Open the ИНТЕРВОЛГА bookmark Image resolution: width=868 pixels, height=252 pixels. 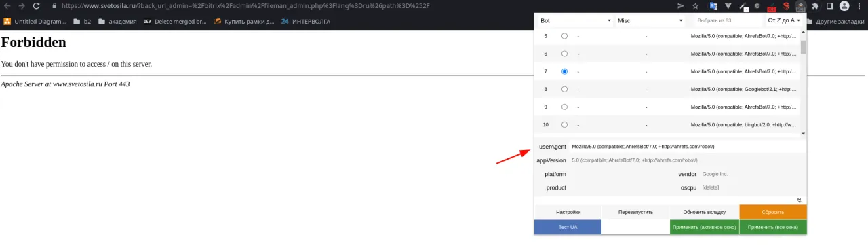click(305, 21)
